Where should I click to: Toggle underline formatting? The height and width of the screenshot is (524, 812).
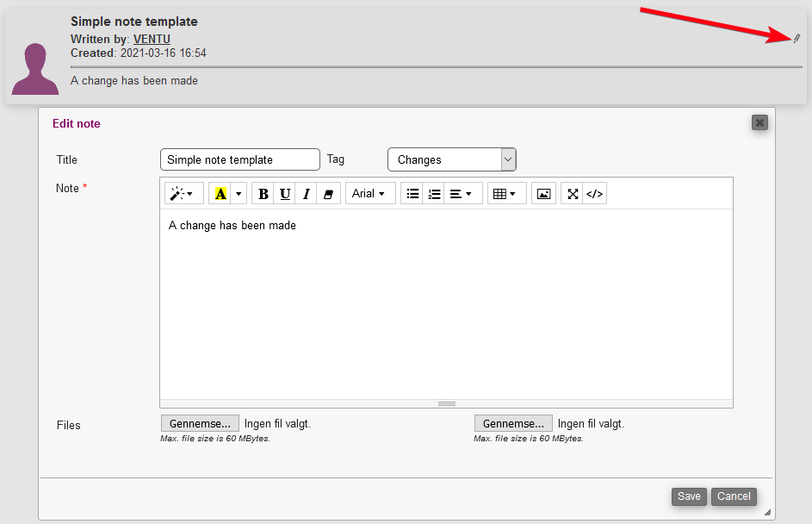(x=285, y=194)
